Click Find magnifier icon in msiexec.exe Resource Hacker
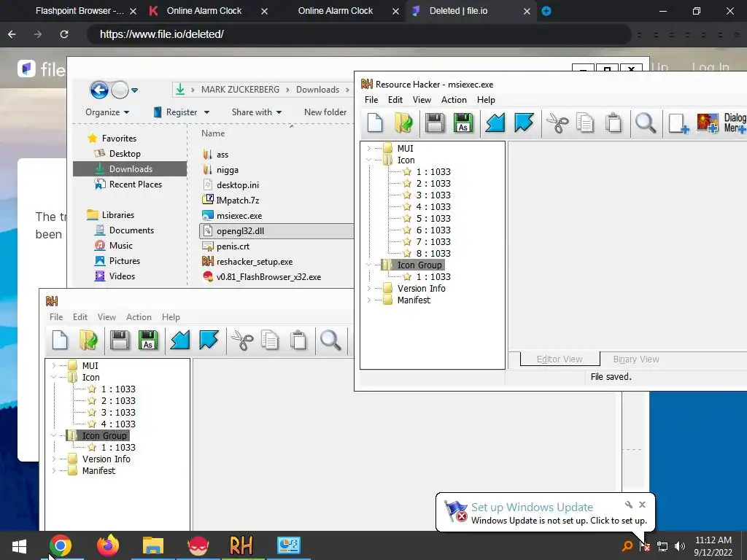Screen dimensions: 747x560 (646, 122)
